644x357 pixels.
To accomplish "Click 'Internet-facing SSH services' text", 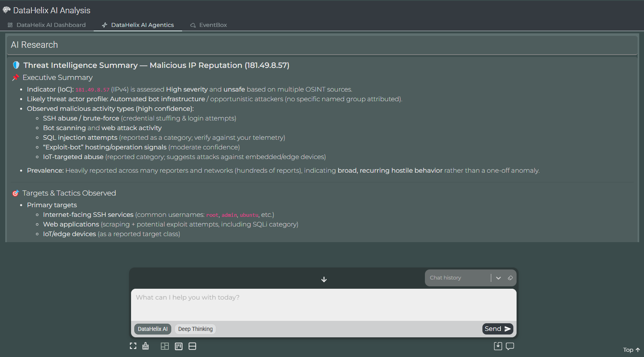I will pyautogui.click(x=88, y=215).
